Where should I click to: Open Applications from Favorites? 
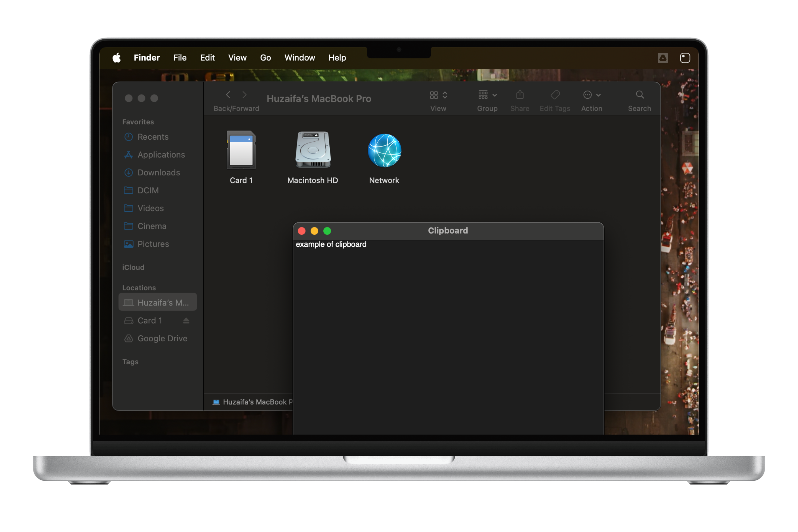(161, 155)
